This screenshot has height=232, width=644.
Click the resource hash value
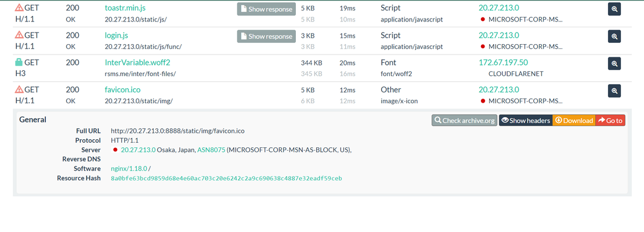[226, 178]
